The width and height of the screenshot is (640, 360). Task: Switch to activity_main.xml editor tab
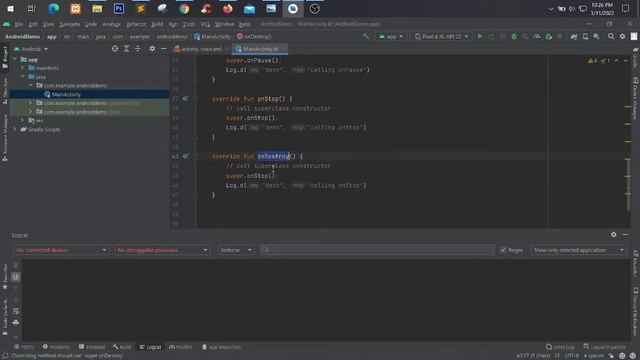tap(201, 49)
